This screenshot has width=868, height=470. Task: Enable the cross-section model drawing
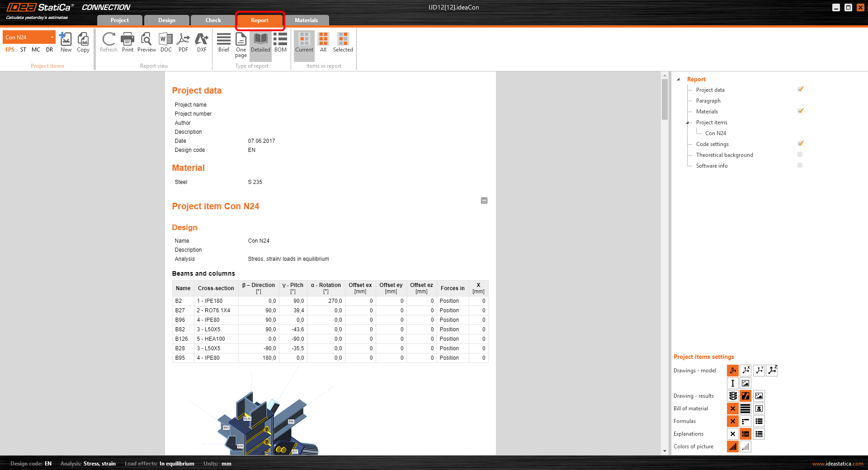coord(733,383)
